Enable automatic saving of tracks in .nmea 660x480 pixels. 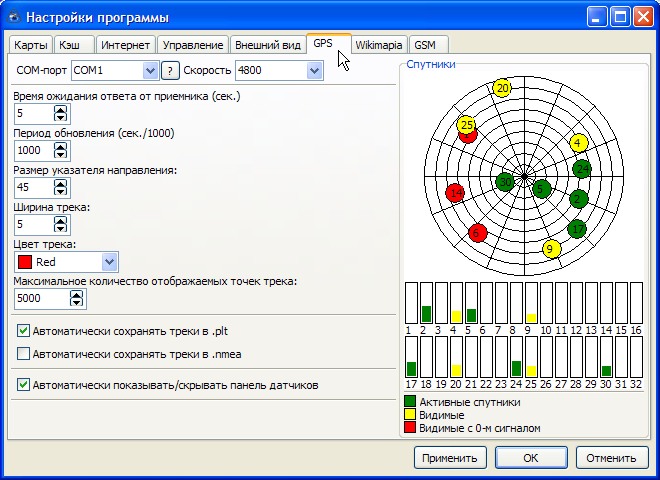point(24,353)
